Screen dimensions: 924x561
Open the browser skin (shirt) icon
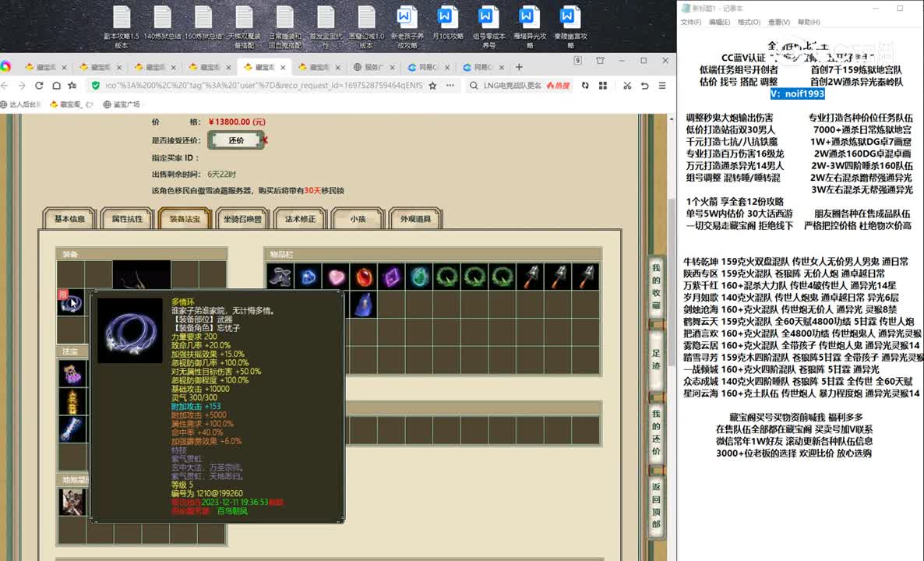pos(600,61)
